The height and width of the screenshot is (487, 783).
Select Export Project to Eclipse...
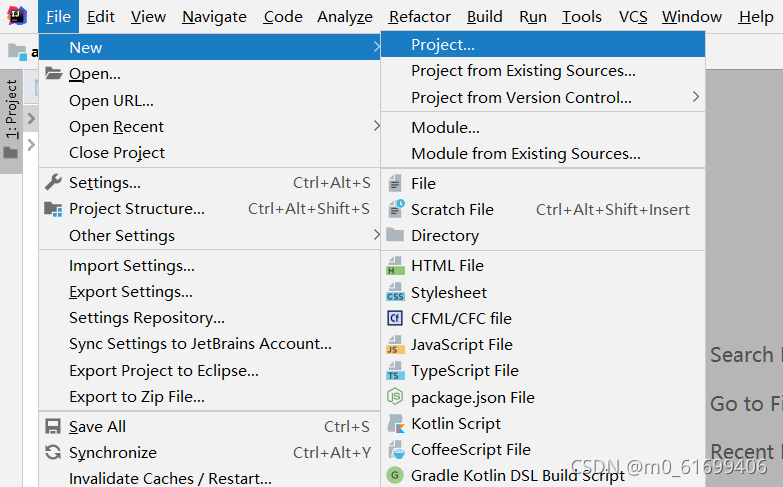(209, 371)
